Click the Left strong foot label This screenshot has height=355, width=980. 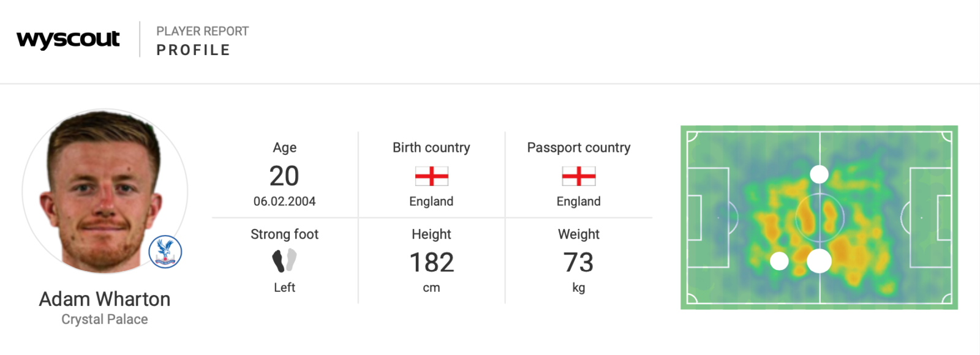point(285,288)
